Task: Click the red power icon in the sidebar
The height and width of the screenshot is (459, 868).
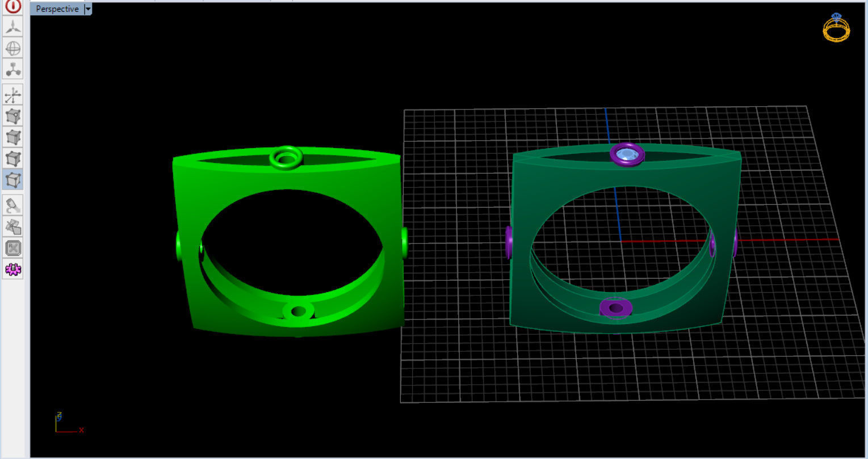Action: 13,6
